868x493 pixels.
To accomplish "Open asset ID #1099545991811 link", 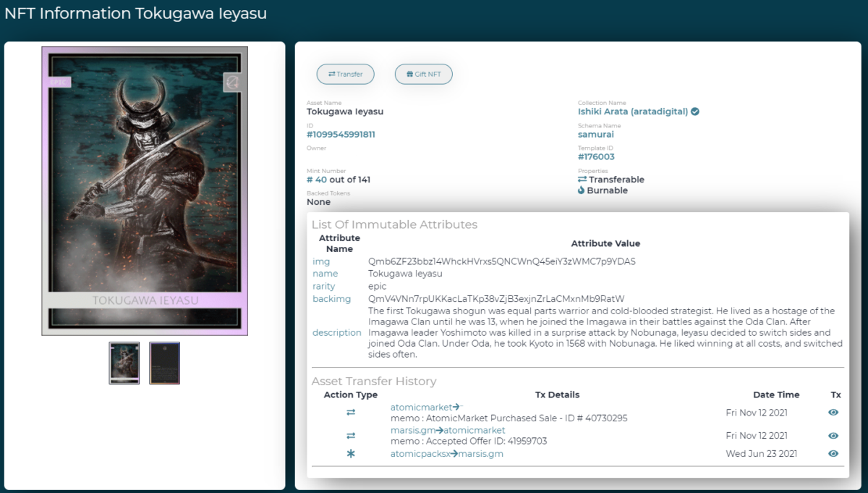I will [341, 135].
